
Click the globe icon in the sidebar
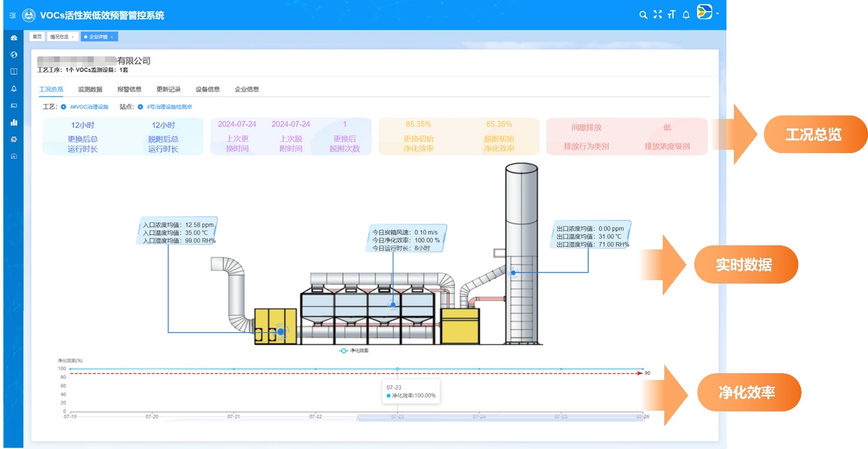click(x=14, y=55)
